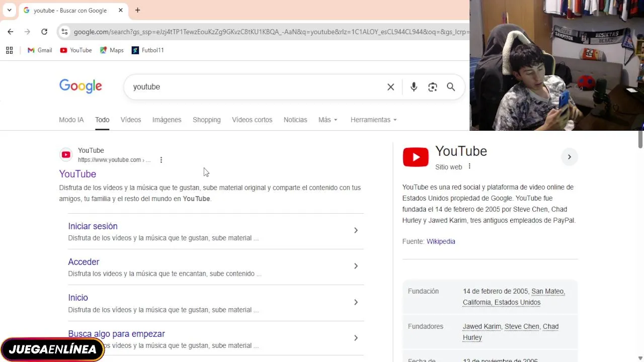Start voice search with the microphone
Screen dimensions: 644x362
(x=414, y=87)
